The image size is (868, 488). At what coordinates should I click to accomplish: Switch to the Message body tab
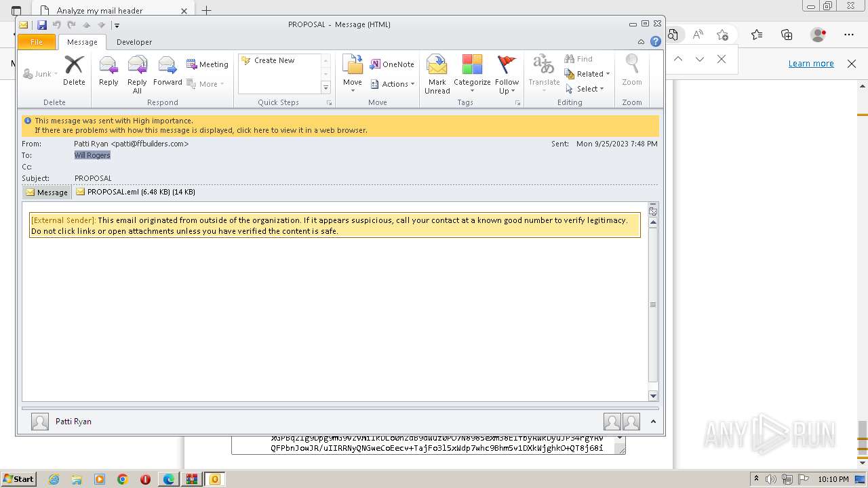pyautogui.click(x=47, y=192)
